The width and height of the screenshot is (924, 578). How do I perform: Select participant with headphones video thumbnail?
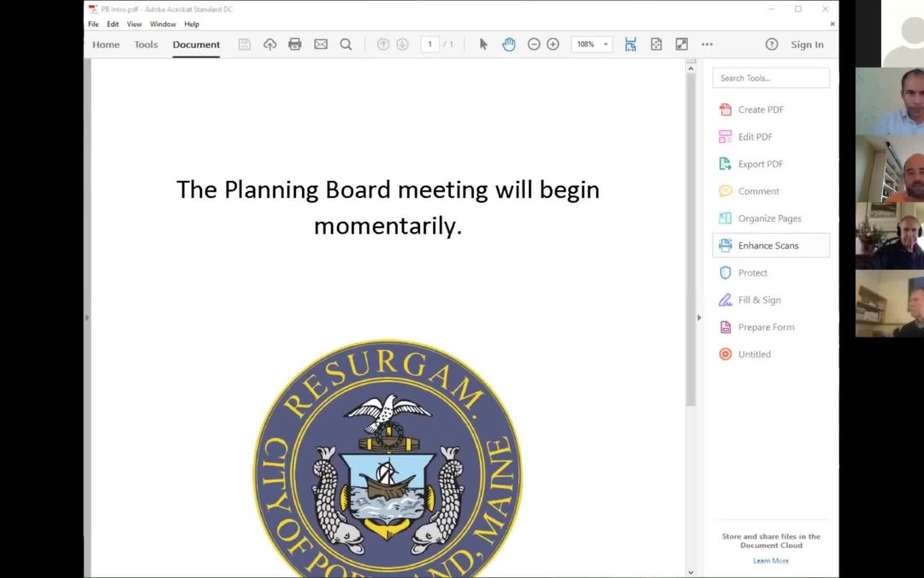[890, 236]
